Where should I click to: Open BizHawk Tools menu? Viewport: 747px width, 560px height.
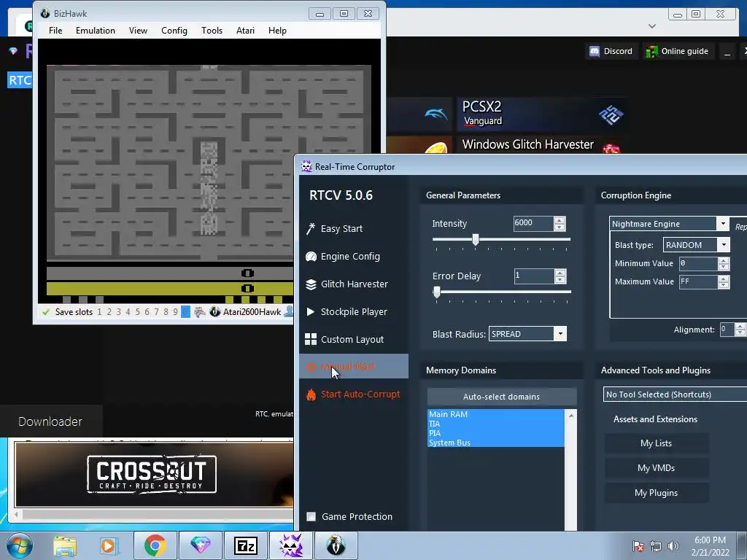(212, 31)
